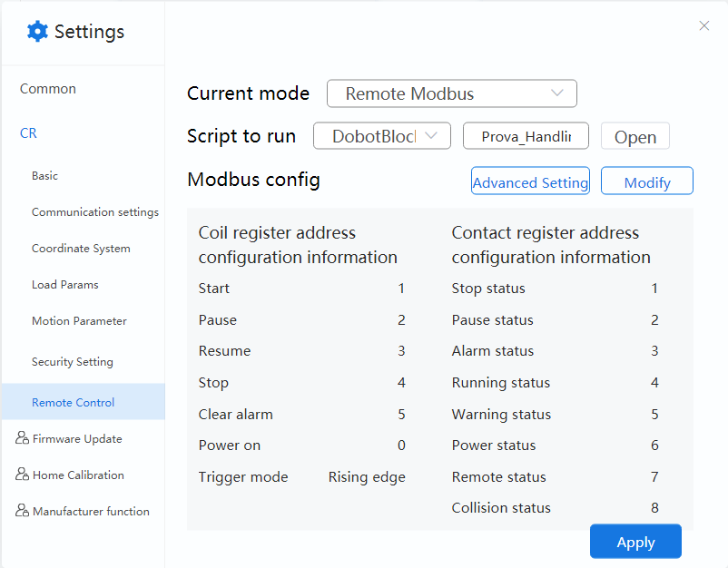Viewport: 728px width, 568px height.
Task: Click the Prova_Handling script name field
Action: pyautogui.click(x=526, y=136)
